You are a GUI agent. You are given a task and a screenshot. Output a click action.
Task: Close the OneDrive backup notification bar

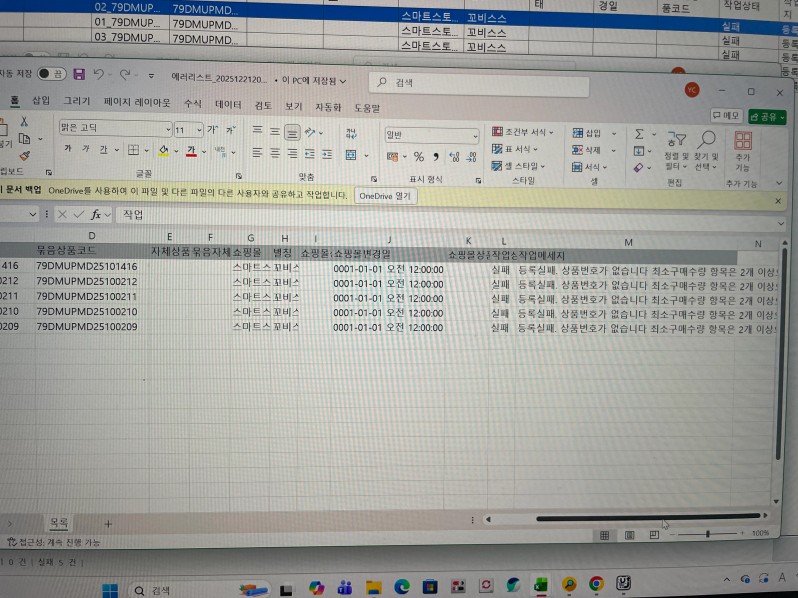pyautogui.click(x=778, y=201)
